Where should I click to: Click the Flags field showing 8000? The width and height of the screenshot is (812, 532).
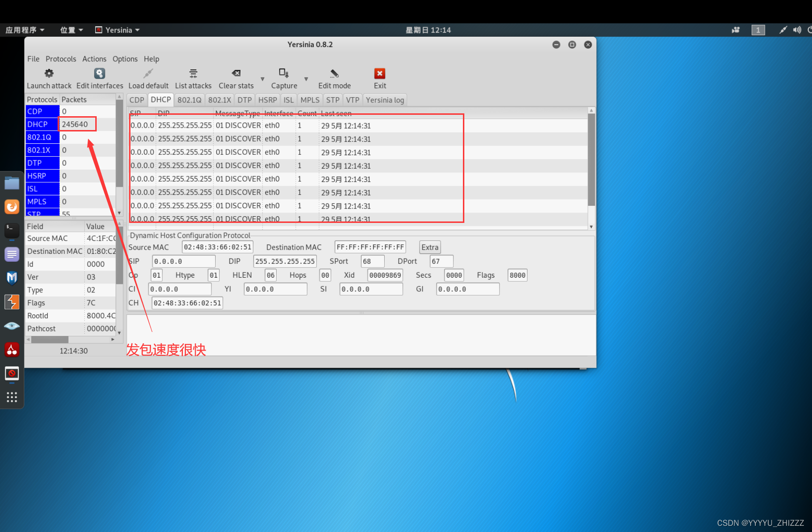pos(517,275)
